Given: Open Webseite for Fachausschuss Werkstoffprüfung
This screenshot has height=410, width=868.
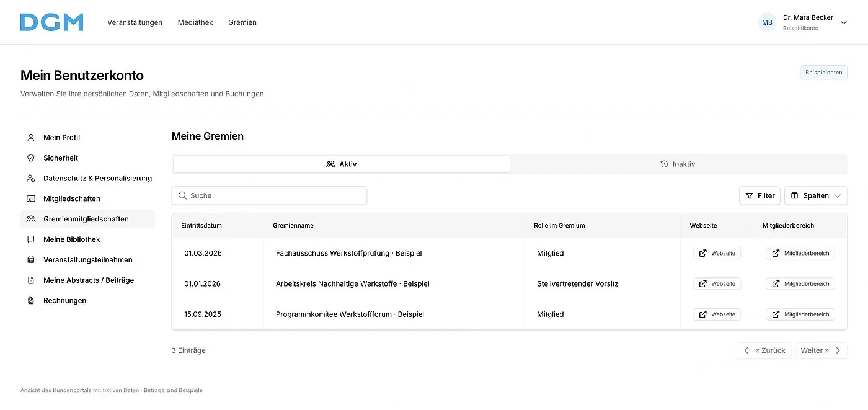Looking at the screenshot, I should click(x=717, y=253).
